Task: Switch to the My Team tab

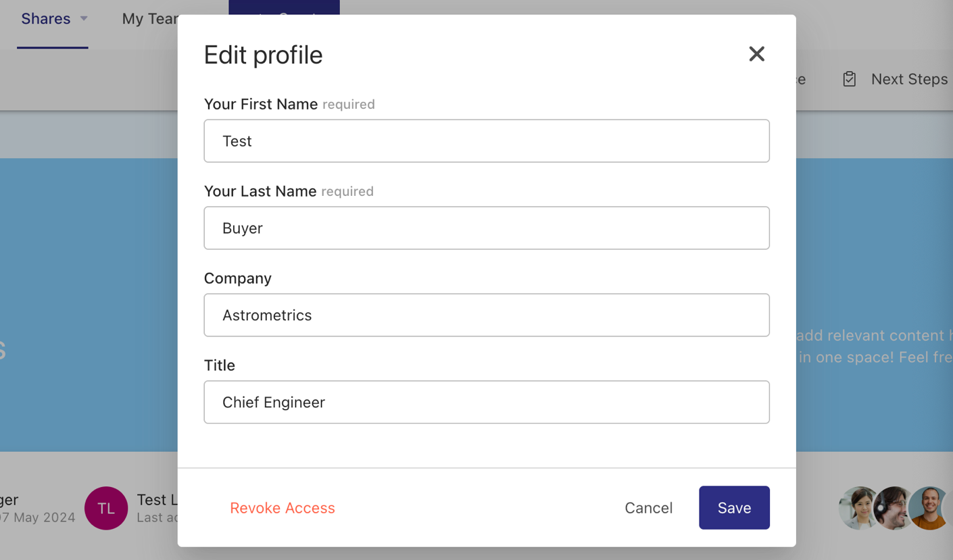Action: [149, 18]
